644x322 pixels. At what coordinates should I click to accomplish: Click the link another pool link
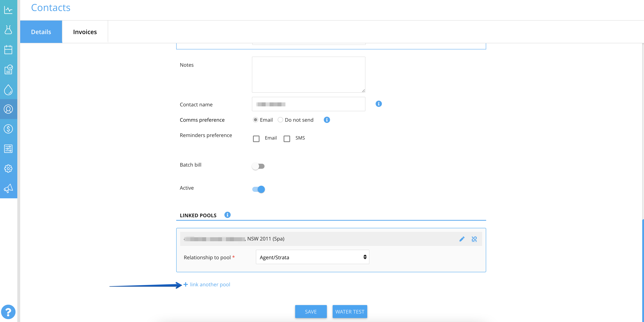click(210, 284)
